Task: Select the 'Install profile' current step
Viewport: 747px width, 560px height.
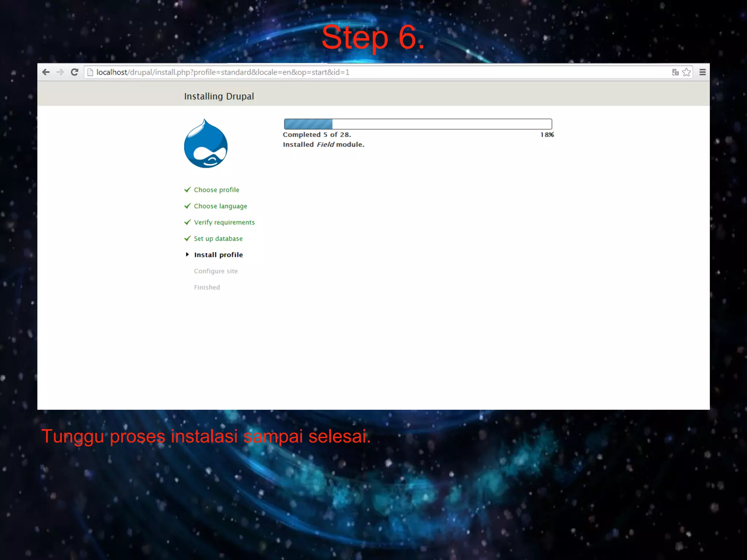Action: [218, 255]
